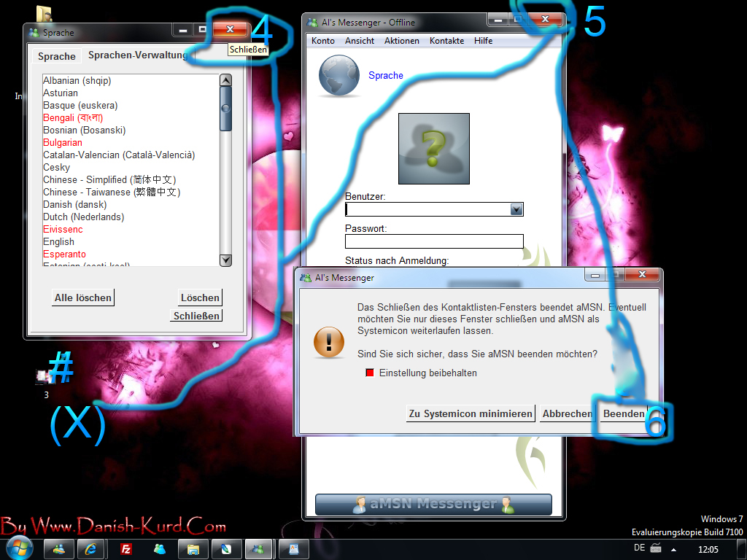Switch to the Sprache tab

[x=57, y=56]
